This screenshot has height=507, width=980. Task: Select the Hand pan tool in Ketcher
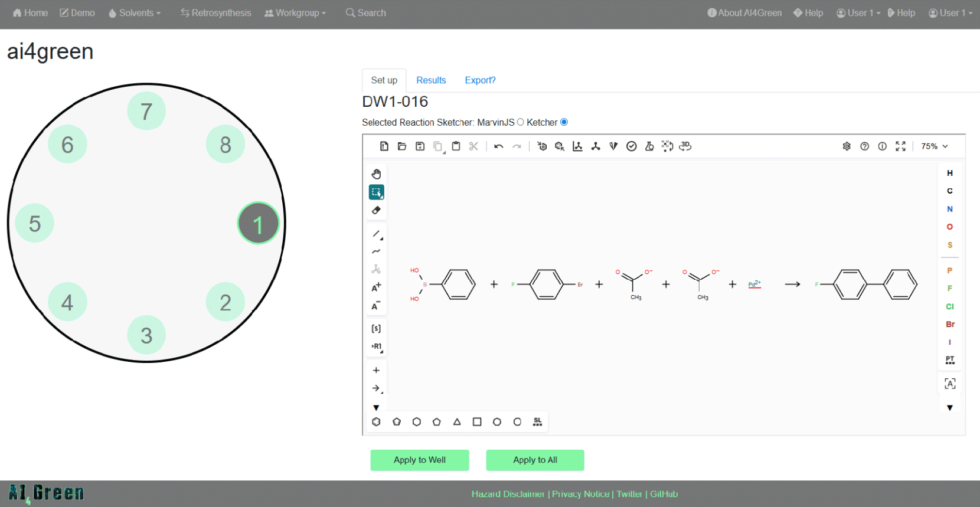click(376, 174)
